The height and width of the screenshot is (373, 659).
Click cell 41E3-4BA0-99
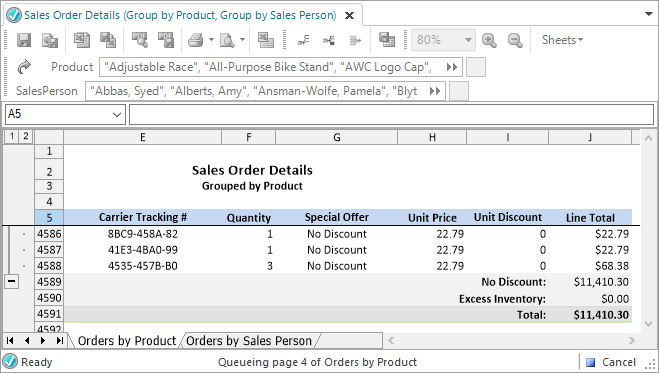pos(142,250)
